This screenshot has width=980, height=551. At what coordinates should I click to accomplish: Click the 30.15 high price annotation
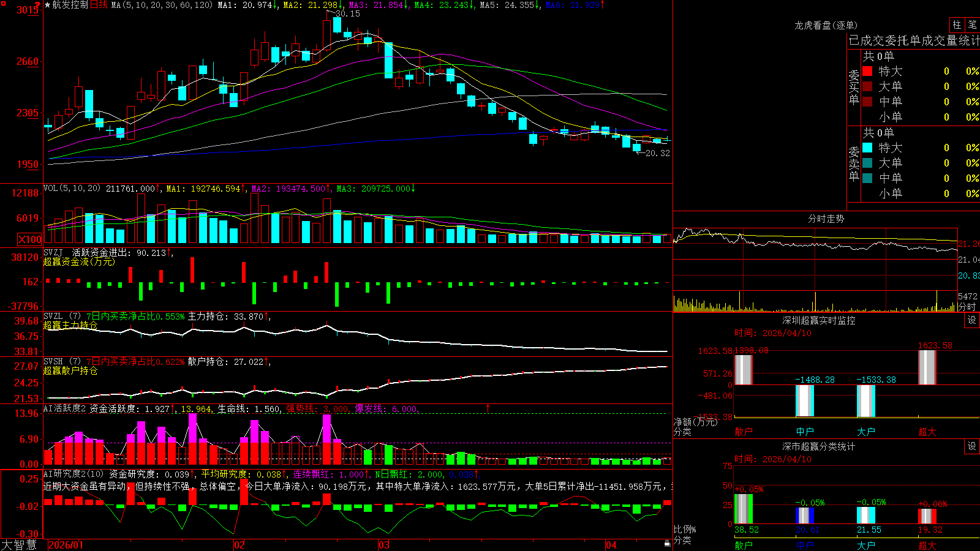tap(347, 13)
